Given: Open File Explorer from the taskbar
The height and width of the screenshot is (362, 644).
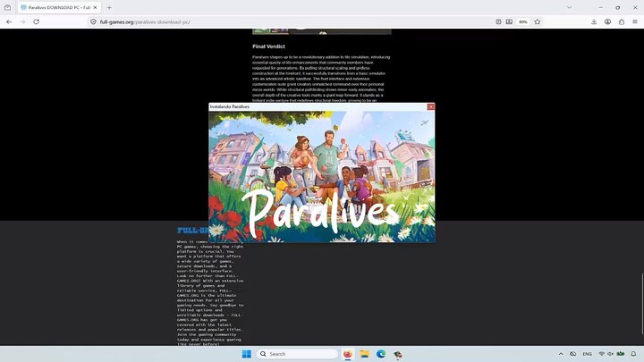Looking at the screenshot, I should [x=364, y=354].
